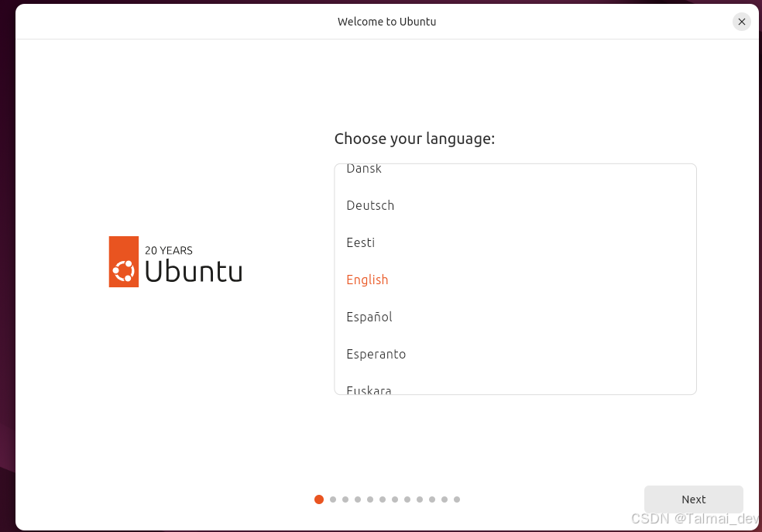Click the Next button

point(694,499)
